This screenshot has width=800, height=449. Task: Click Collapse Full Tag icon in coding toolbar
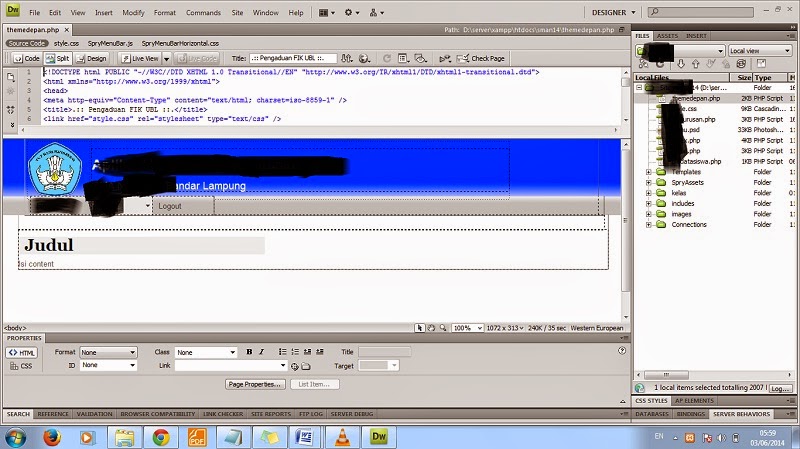pyautogui.click(x=11, y=110)
